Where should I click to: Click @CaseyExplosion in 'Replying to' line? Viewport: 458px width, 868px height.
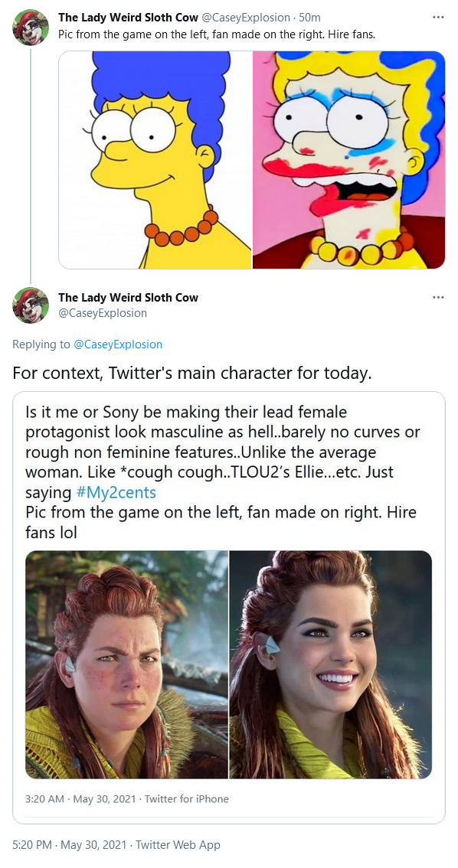[x=118, y=344]
